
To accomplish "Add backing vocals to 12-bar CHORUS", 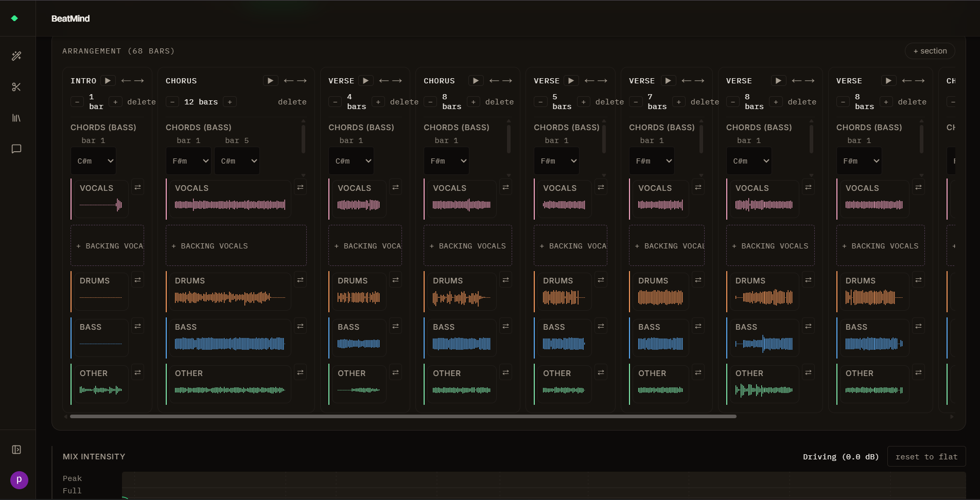I will click(236, 246).
